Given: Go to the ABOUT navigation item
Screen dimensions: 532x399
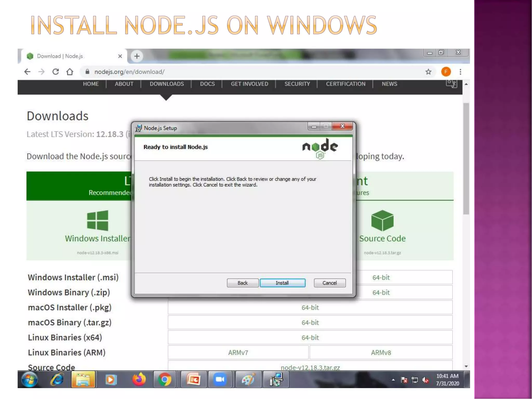Looking at the screenshot, I should point(124,84).
